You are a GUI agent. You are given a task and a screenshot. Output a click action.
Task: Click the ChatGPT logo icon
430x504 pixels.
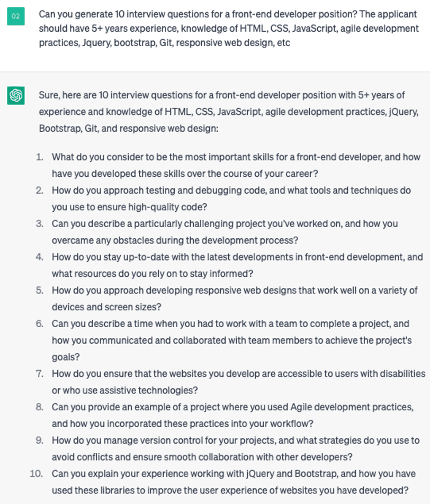[x=16, y=95]
